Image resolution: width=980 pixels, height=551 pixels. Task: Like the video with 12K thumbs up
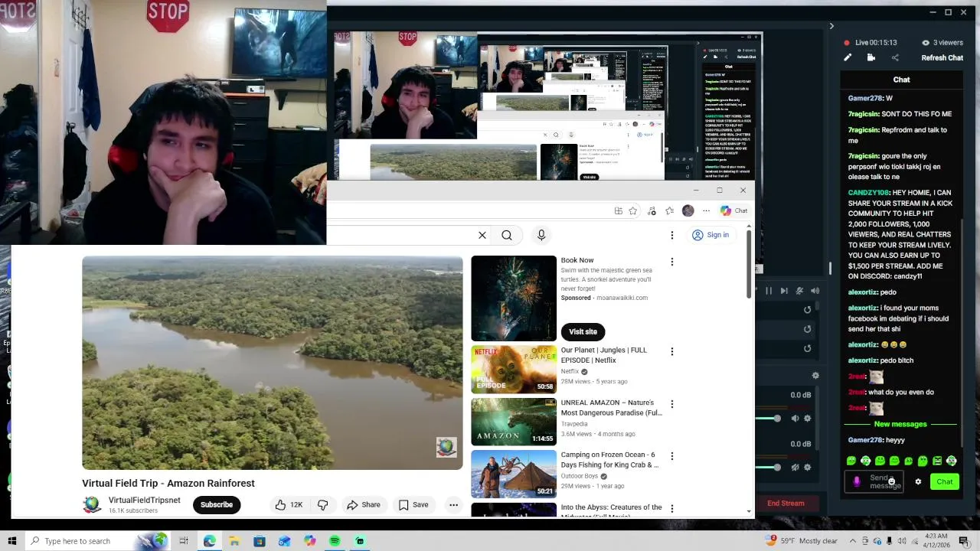point(289,504)
